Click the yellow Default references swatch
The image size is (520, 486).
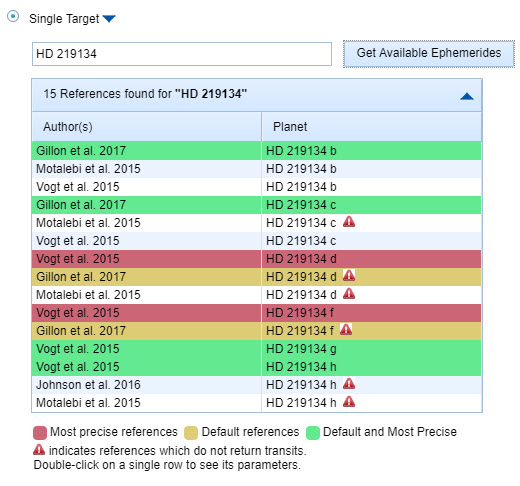(x=191, y=433)
